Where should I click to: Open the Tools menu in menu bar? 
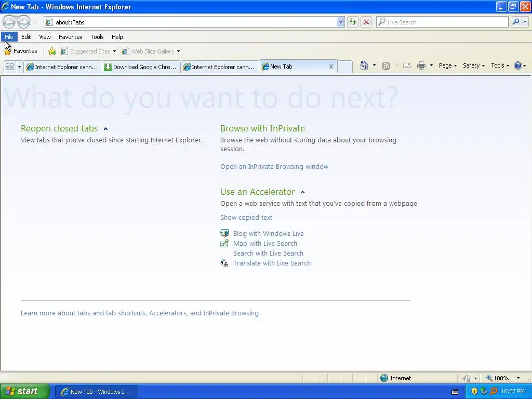pos(97,37)
